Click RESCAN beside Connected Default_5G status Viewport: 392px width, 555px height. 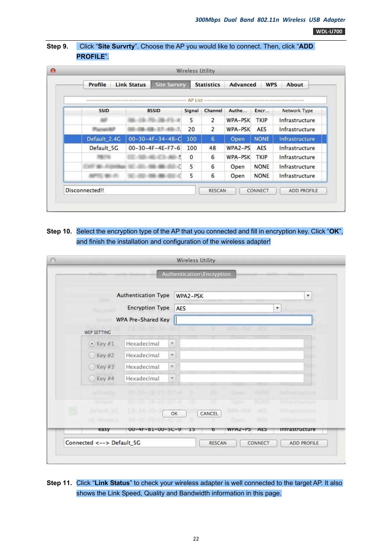click(x=218, y=443)
